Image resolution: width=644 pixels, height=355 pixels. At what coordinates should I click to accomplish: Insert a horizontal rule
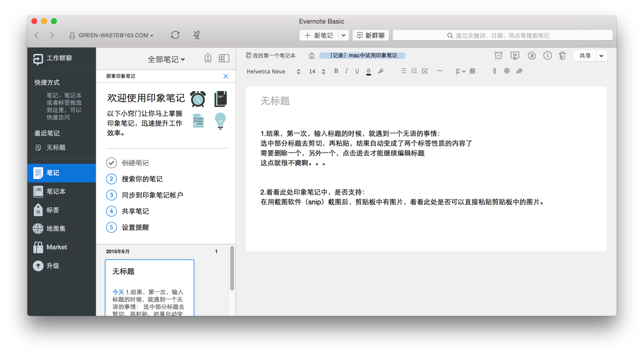click(439, 71)
